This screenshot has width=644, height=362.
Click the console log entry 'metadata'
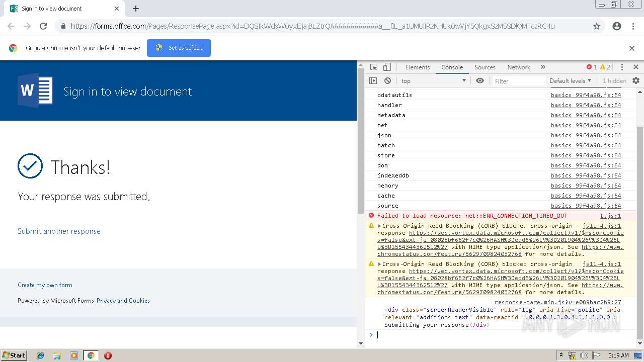tap(391, 115)
